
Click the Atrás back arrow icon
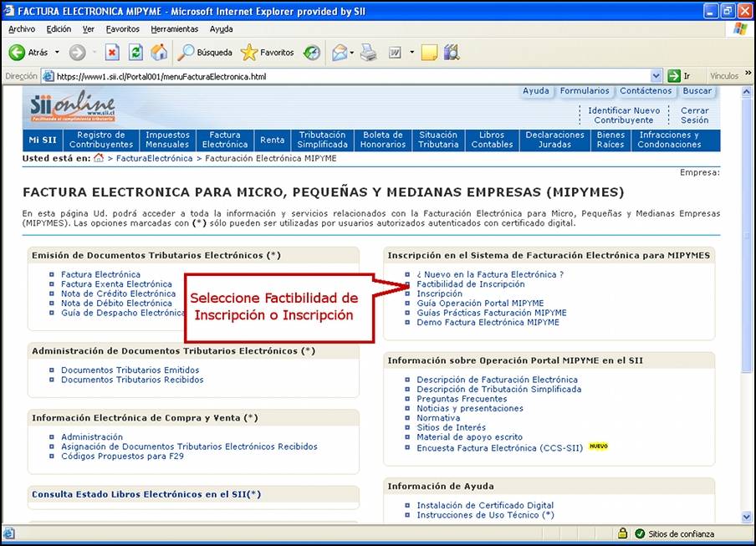point(17,52)
